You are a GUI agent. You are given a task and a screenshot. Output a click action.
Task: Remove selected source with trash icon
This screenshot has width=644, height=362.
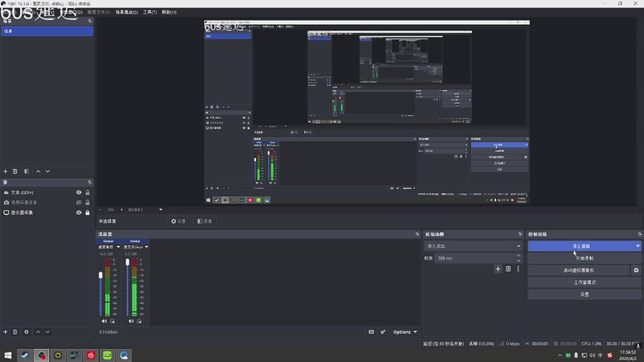[x=14, y=331]
